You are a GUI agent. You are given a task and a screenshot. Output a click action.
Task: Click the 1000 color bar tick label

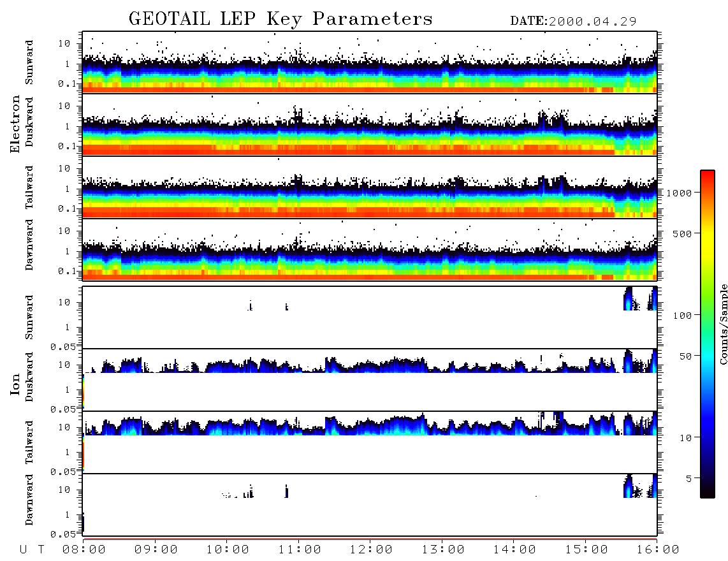coord(680,193)
